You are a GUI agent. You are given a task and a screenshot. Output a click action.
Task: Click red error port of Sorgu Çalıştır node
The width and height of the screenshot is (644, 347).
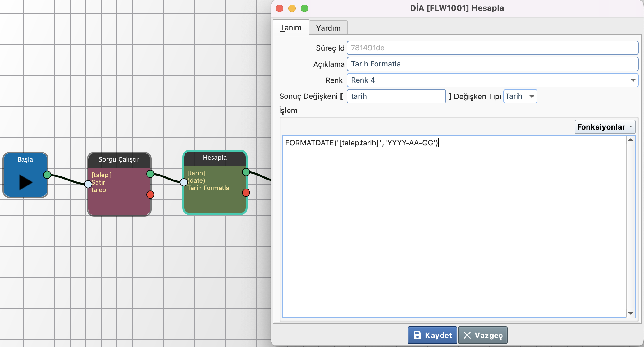[x=150, y=194]
